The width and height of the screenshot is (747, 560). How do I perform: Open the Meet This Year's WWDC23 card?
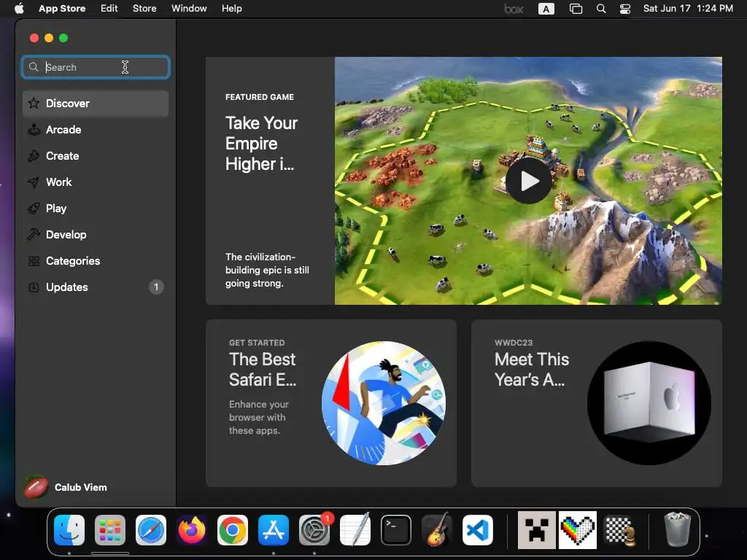tap(597, 402)
